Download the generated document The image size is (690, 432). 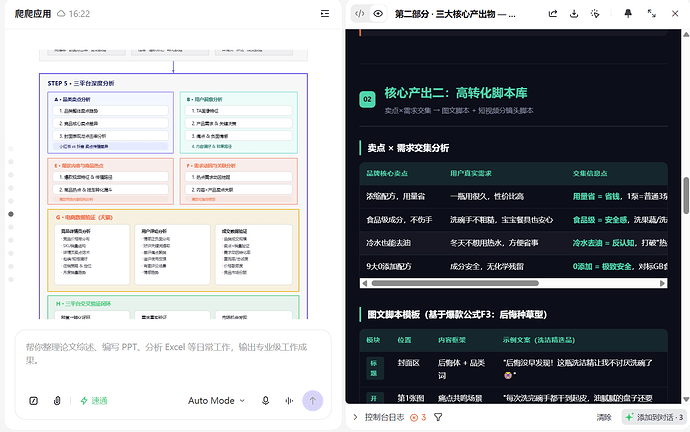[x=574, y=14]
